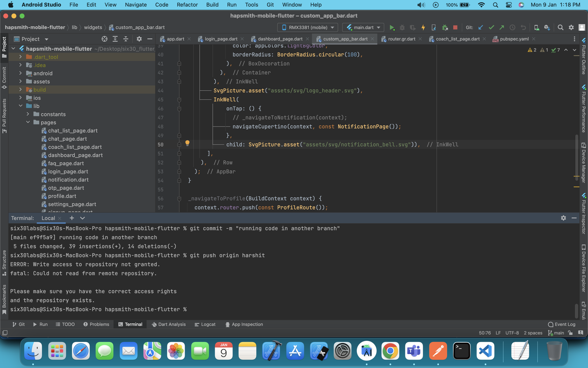Click Expand All in Project panel
Viewport: 588px width, 368px height.
coord(115,39)
